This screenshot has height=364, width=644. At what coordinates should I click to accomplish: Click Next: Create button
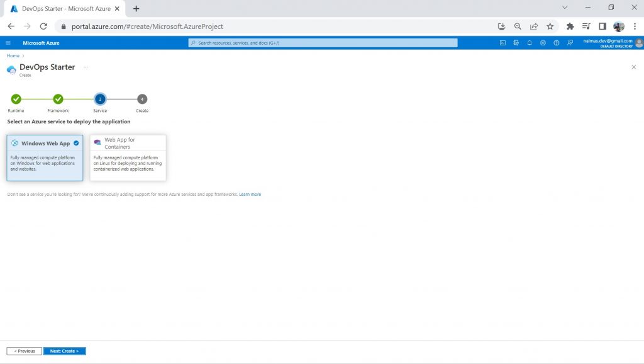(x=64, y=351)
